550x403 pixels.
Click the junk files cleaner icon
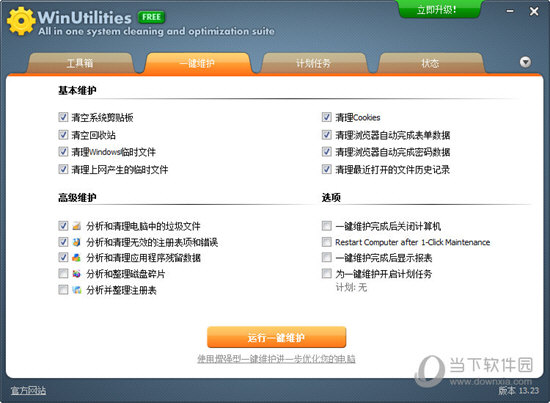pos(76,226)
